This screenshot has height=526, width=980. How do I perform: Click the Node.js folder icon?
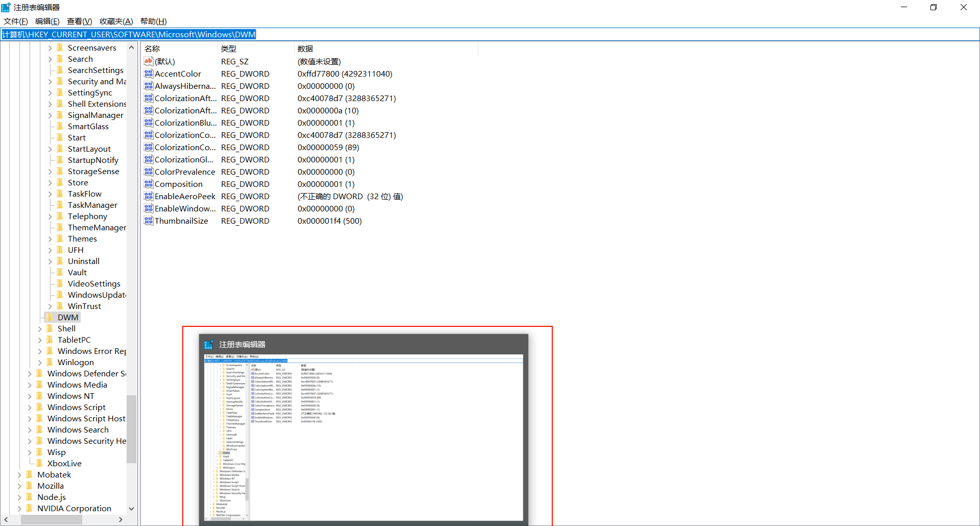[30, 497]
